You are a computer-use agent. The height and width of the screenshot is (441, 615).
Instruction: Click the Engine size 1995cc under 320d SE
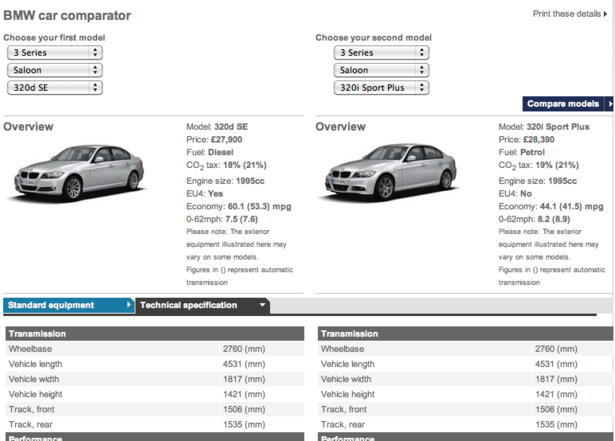click(x=226, y=181)
